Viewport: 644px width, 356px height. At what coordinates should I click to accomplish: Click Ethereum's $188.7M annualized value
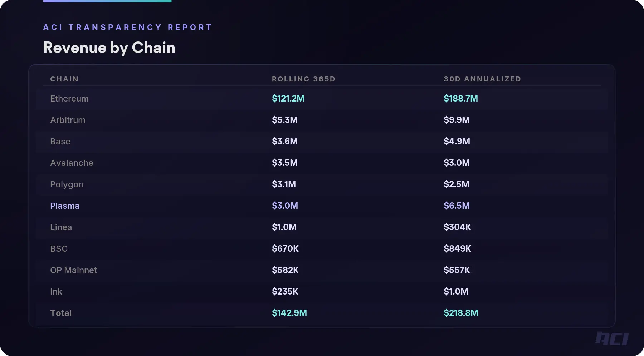pyautogui.click(x=460, y=99)
